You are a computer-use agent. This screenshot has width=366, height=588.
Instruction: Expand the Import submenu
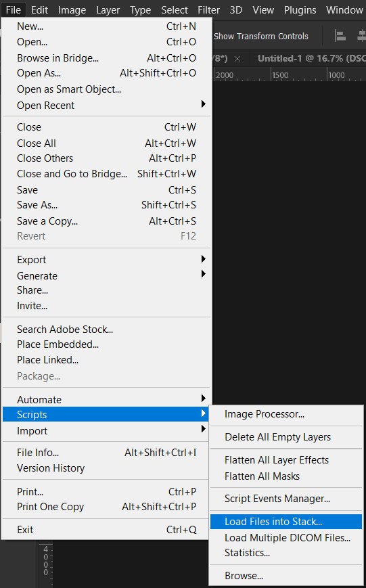coord(107,431)
